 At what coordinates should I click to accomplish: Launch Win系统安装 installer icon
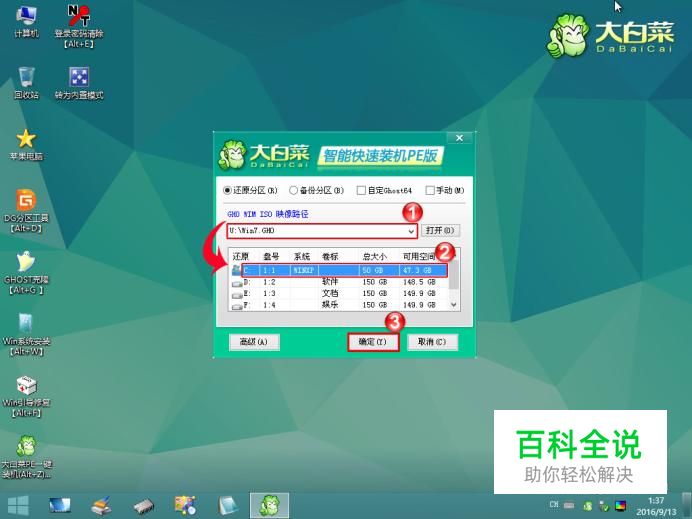[26, 334]
